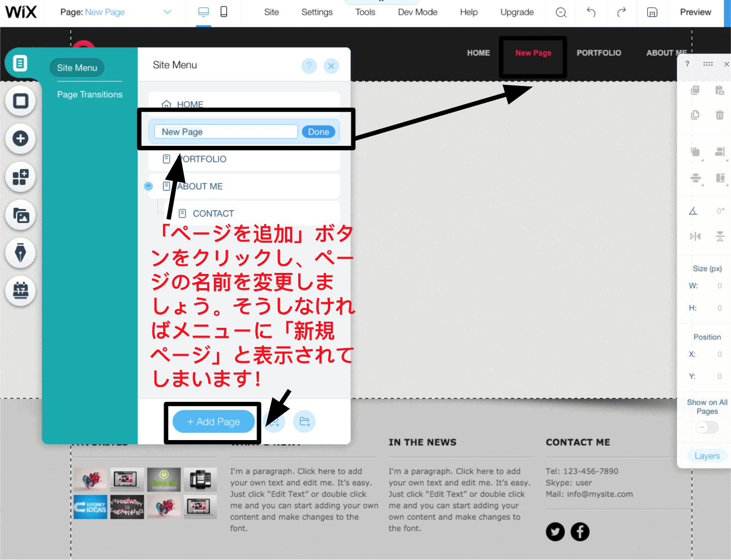Image resolution: width=731 pixels, height=560 pixels.
Task: Click the Duplicate icon in toolbar panel
Action: click(695, 115)
